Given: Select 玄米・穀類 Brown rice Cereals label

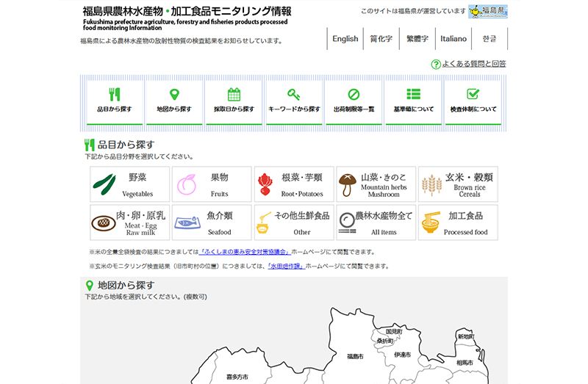Looking at the screenshot, I should [x=469, y=185].
